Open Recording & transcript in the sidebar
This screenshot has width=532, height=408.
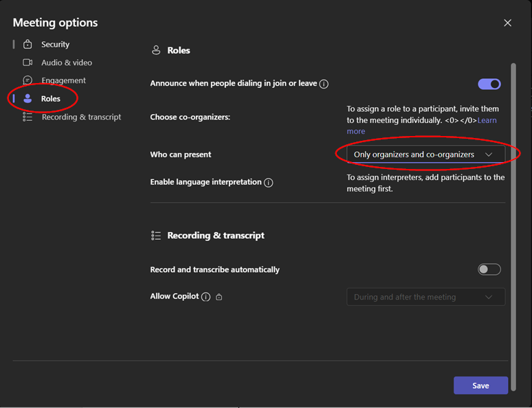(x=81, y=117)
